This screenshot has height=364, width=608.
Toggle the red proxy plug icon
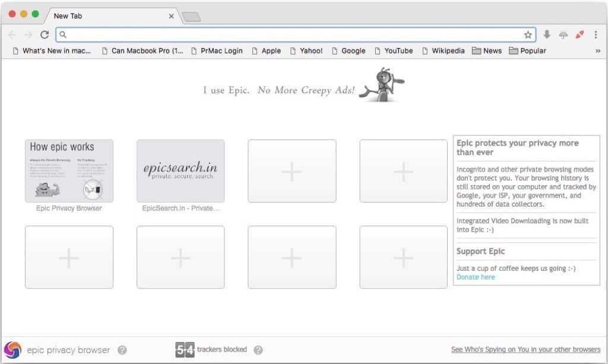pos(579,35)
